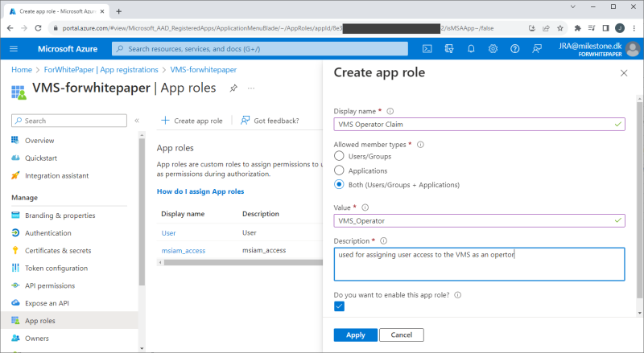Select the Applications member type
644x353 pixels.
[x=339, y=170]
